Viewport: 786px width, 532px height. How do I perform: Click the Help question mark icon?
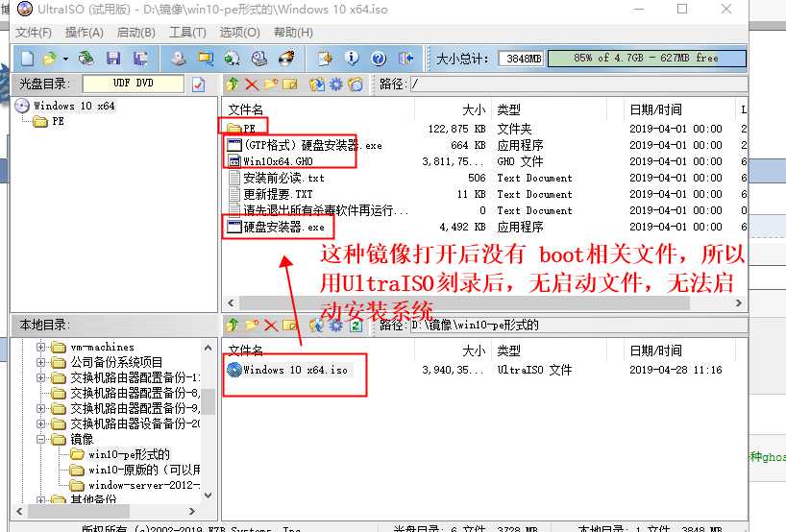click(379, 59)
